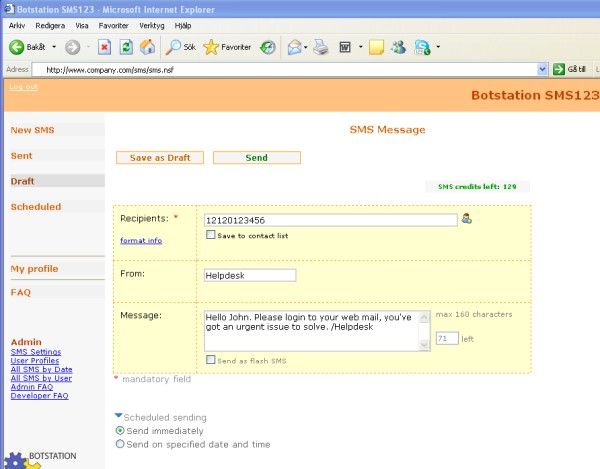Open the Draft folder in sidebar
The image size is (600, 469).
tap(23, 181)
